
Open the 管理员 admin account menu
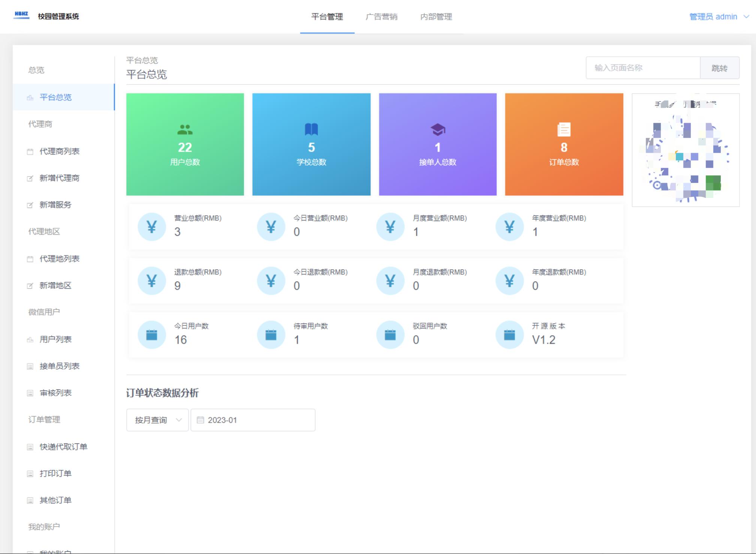point(715,16)
